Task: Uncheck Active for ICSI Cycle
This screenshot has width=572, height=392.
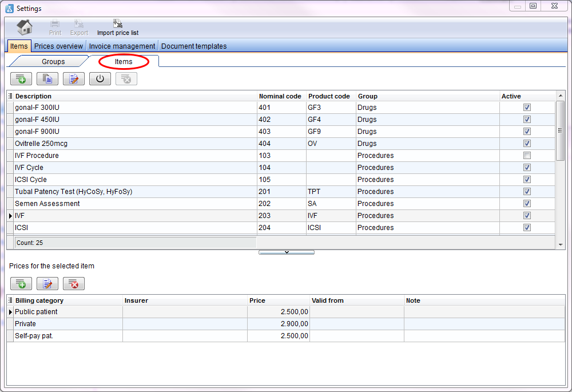Action: click(527, 180)
